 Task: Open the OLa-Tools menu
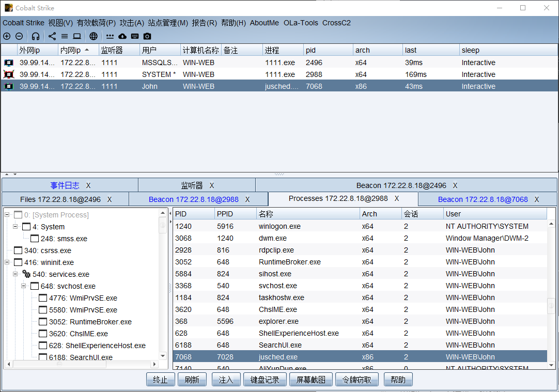point(301,23)
